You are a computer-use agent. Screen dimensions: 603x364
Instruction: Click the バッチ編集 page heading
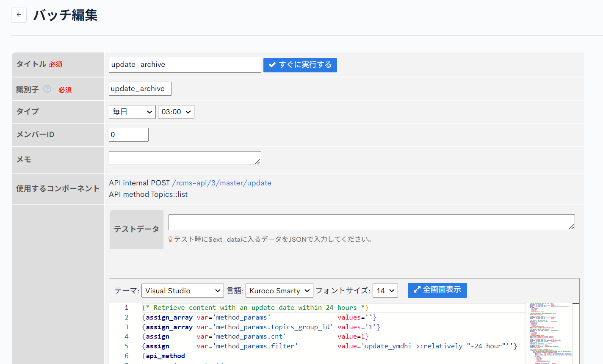(x=65, y=15)
